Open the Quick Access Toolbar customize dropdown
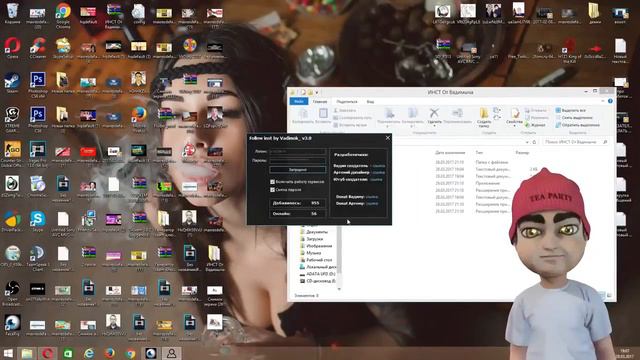Screen dimensions: 640x360 click(317, 92)
